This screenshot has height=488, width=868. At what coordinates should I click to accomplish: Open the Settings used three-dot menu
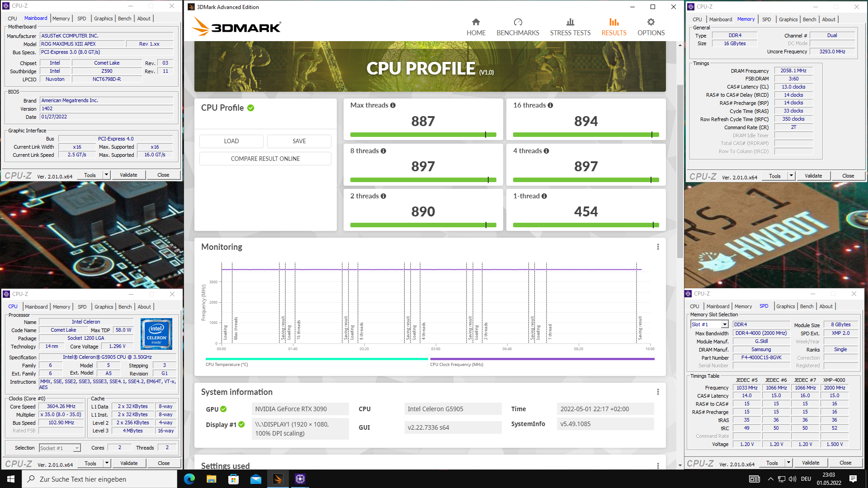pyautogui.click(x=658, y=465)
